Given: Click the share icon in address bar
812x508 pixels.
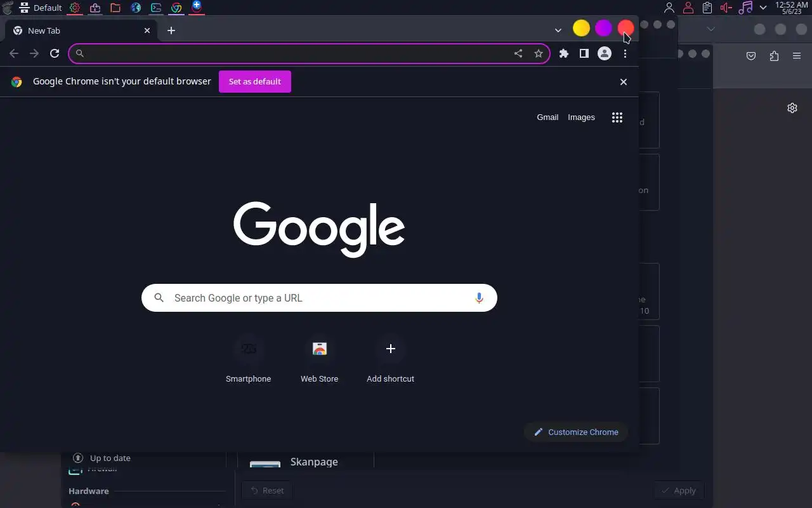Looking at the screenshot, I should point(518,53).
